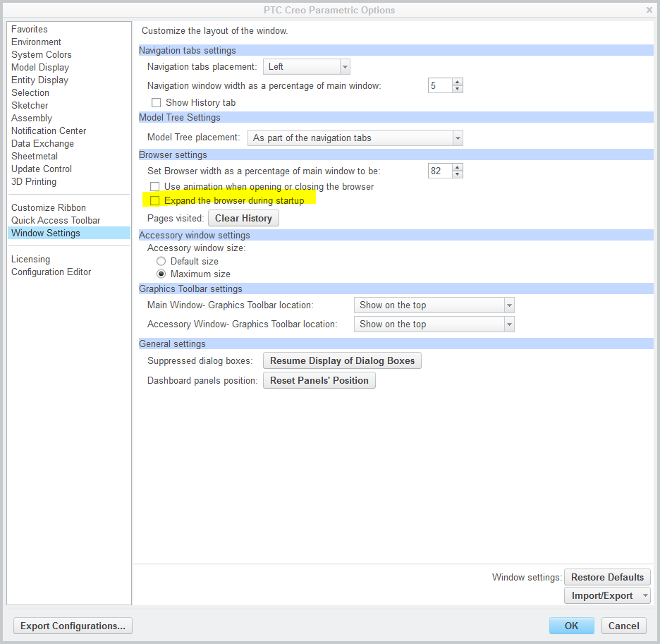Open 3D Printing category
The height and width of the screenshot is (644, 660).
34,181
